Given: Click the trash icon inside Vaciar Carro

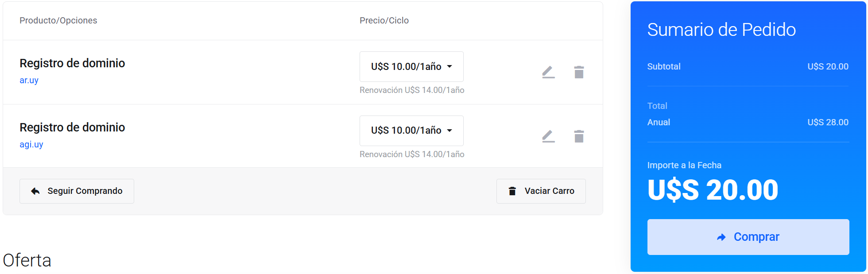Looking at the screenshot, I should [512, 191].
